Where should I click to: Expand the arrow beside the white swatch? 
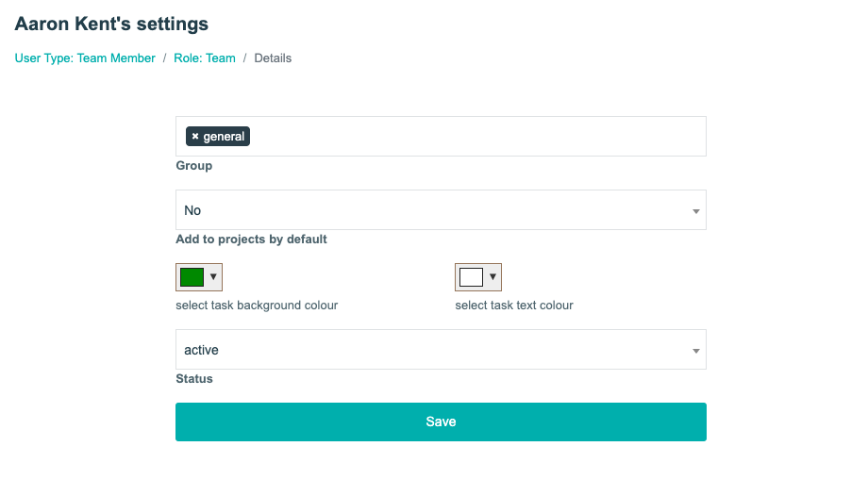[x=492, y=277]
